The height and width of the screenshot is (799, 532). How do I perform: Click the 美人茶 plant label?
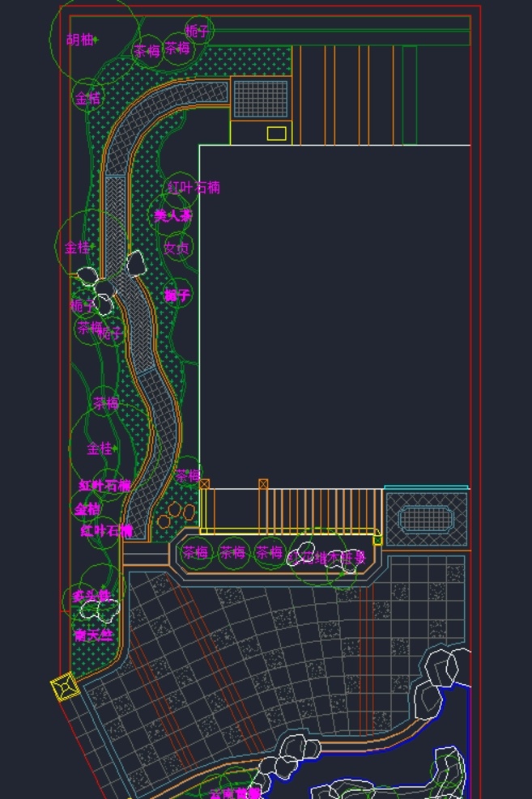click(x=172, y=215)
